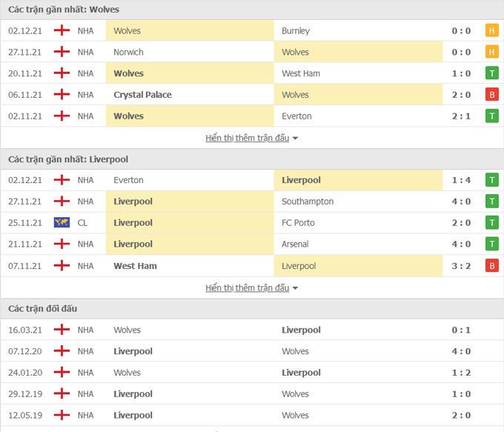This screenshot has width=504, height=432.
Task: Click the red B badge for West Ham–Liverpool
Action: [x=491, y=266]
